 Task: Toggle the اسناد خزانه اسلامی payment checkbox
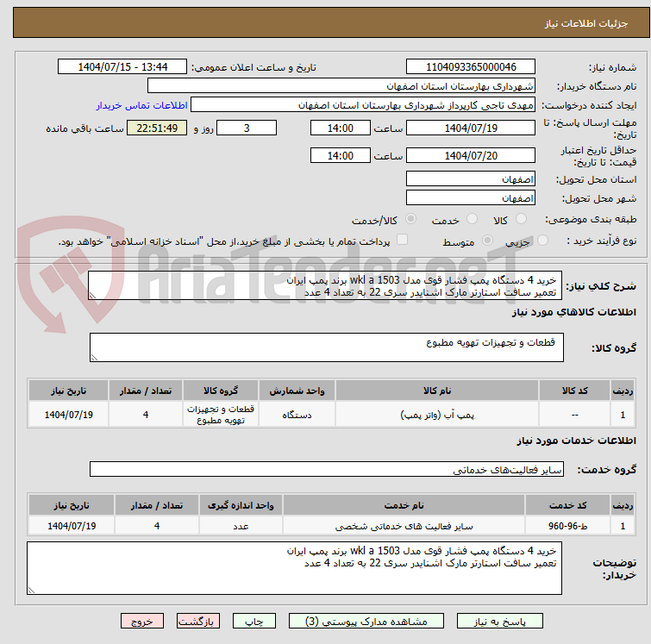tap(402, 239)
